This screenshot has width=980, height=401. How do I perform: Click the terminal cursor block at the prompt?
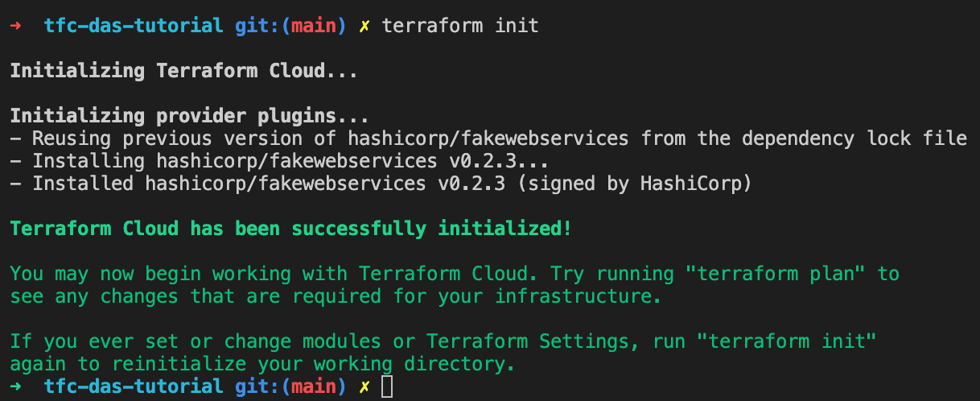click(388, 387)
